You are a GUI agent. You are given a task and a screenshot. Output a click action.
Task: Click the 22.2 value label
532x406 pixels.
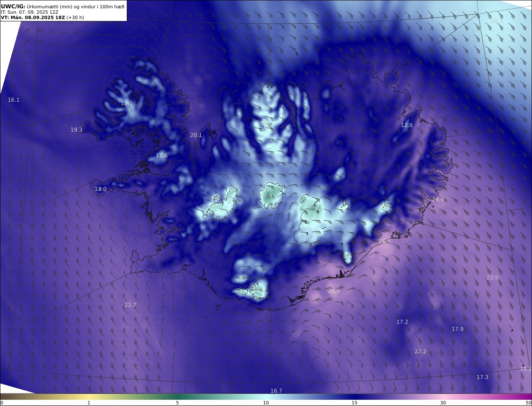[421, 352]
